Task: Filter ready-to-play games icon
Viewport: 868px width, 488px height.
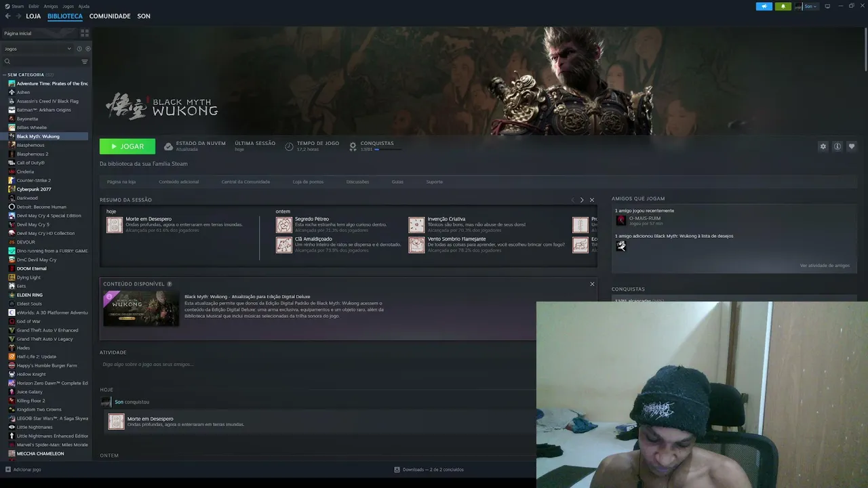Action: pos(87,49)
